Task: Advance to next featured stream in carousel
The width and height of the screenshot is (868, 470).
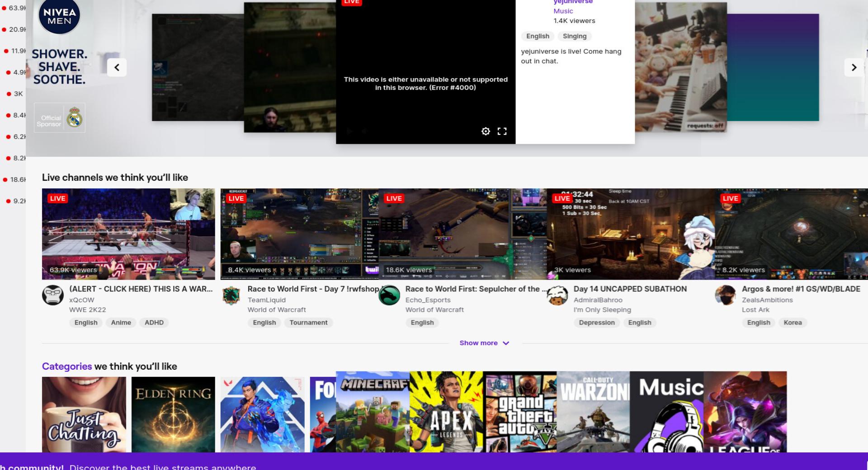Action: click(x=854, y=67)
